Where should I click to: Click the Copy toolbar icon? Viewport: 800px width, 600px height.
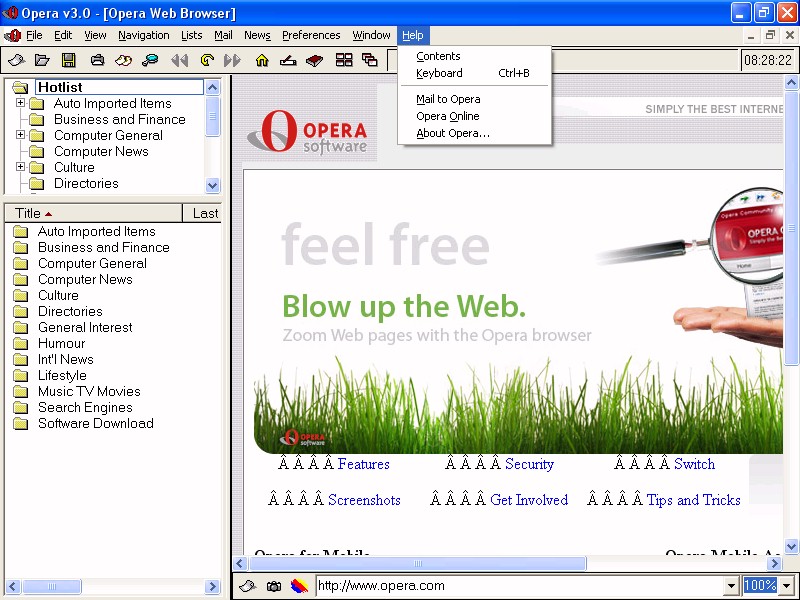123,60
